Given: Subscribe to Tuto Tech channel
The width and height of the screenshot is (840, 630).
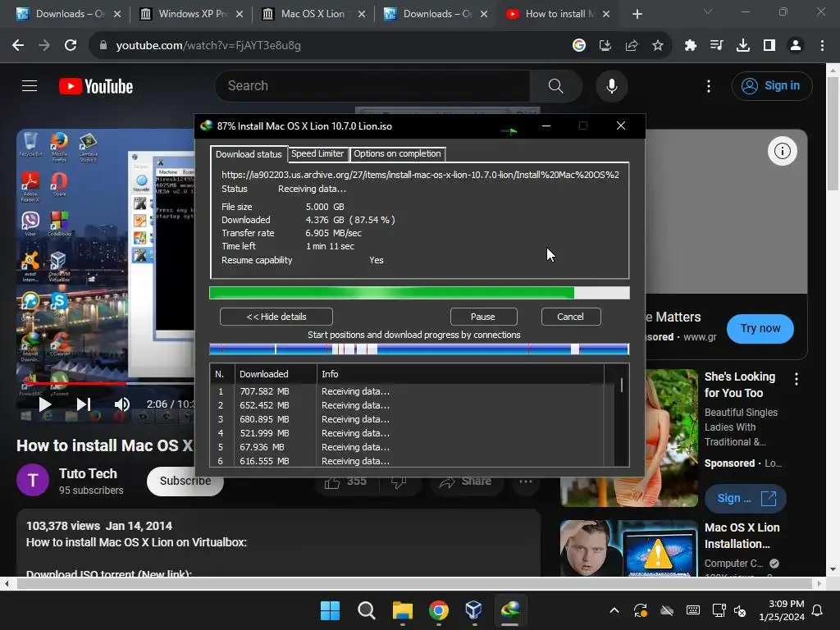Looking at the screenshot, I should 185,481.
